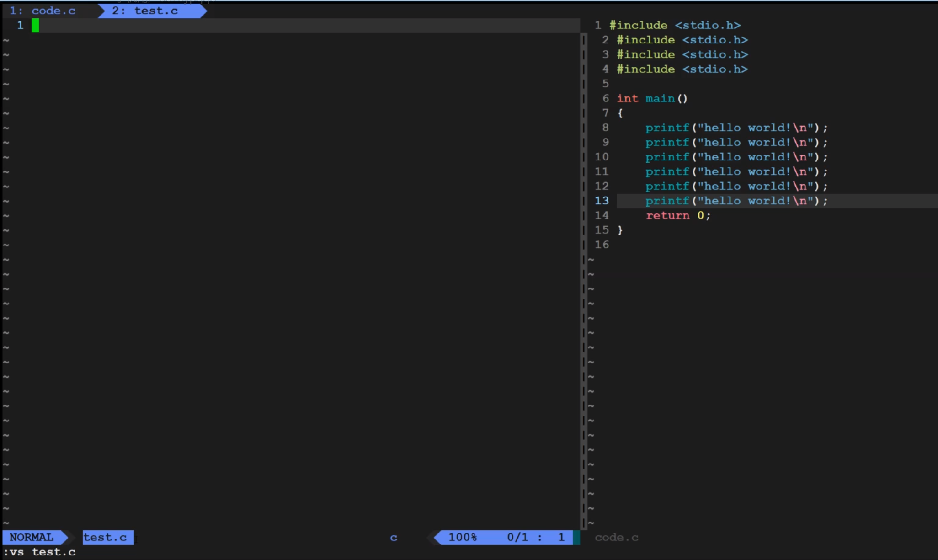Click the 0/1 : 1 line-column indicator

[x=535, y=537]
